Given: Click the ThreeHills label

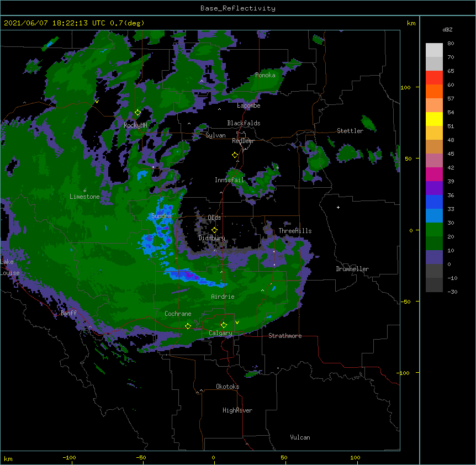Looking at the screenshot, I should [295, 231].
